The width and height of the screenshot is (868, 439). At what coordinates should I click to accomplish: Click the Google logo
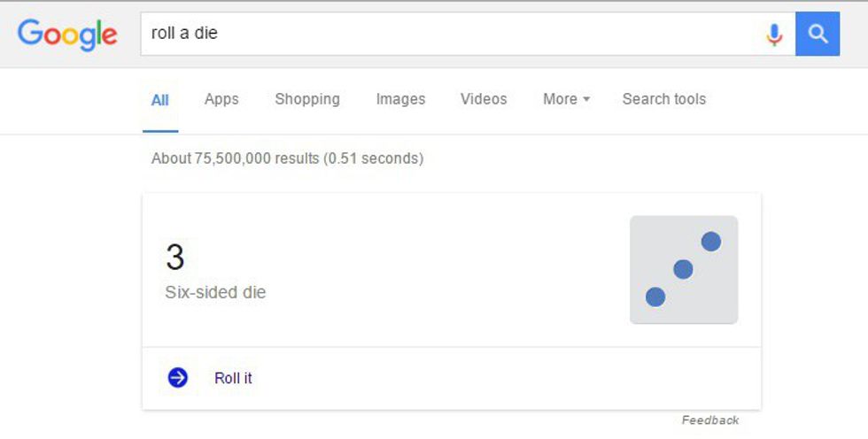point(67,35)
